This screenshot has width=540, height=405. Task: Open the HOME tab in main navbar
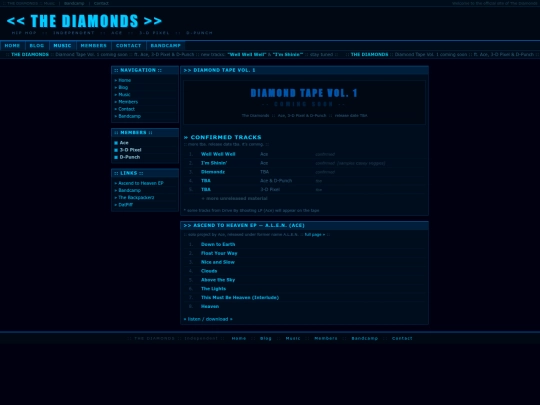pos(13,45)
